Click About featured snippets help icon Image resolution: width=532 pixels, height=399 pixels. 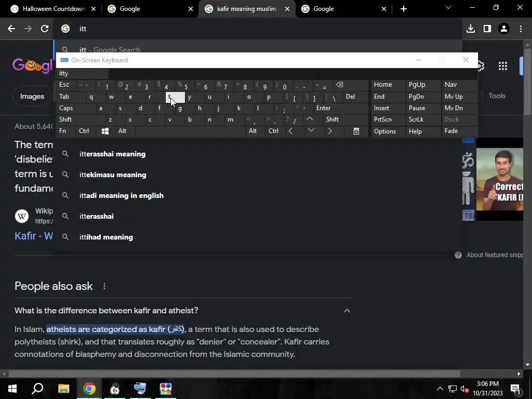458,255
